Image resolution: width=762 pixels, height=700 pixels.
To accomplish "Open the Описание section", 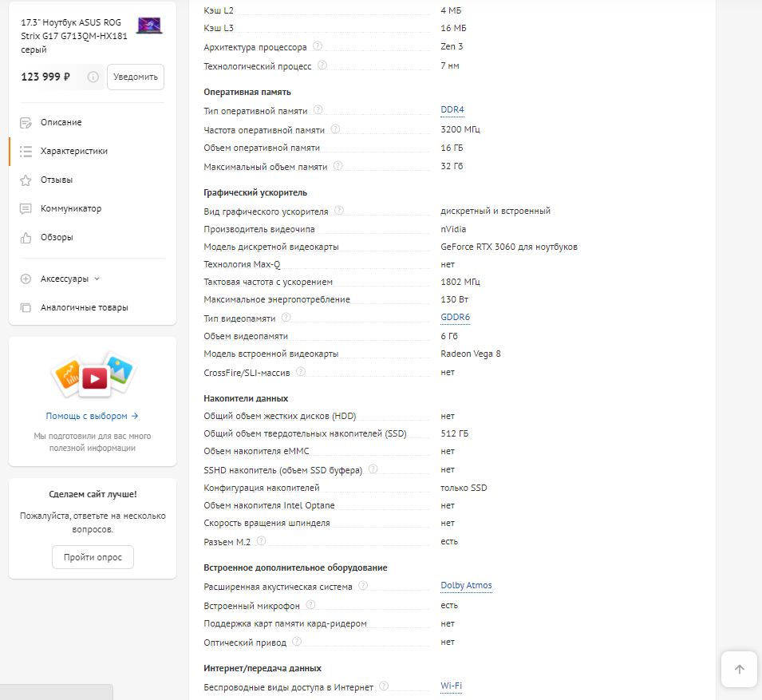I will [61, 122].
